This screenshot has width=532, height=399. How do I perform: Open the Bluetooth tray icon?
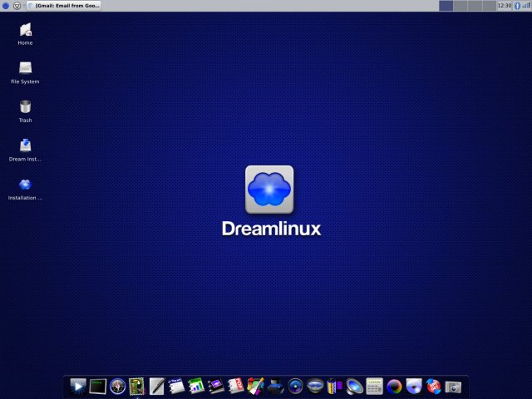[x=517, y=6]
